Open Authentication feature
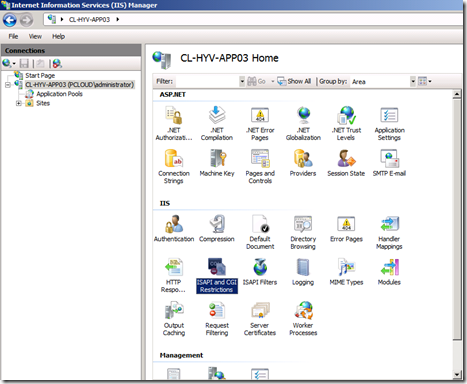 click(174, 228)
